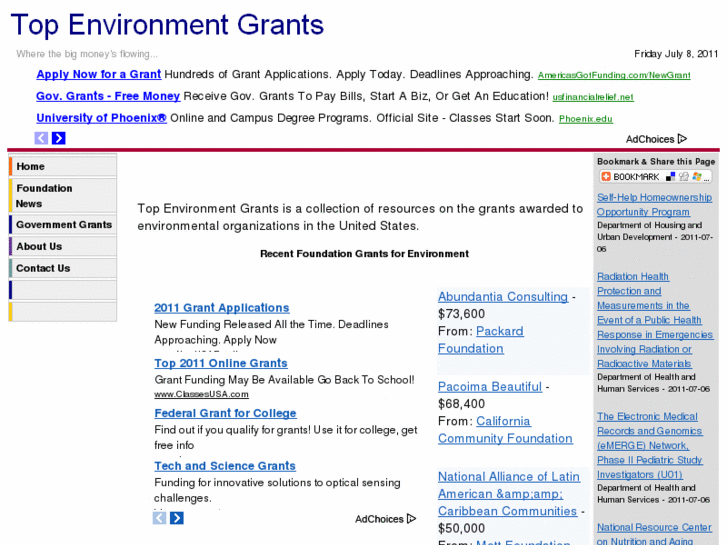Click the top AdChoices triangle icon
The image size is (727, 545).
682,139
